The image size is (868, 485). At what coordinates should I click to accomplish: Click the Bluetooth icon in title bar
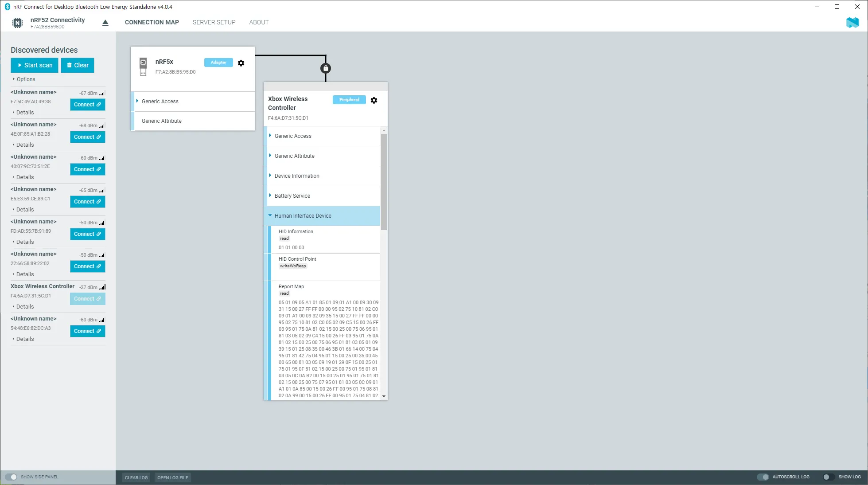[7, 7]
